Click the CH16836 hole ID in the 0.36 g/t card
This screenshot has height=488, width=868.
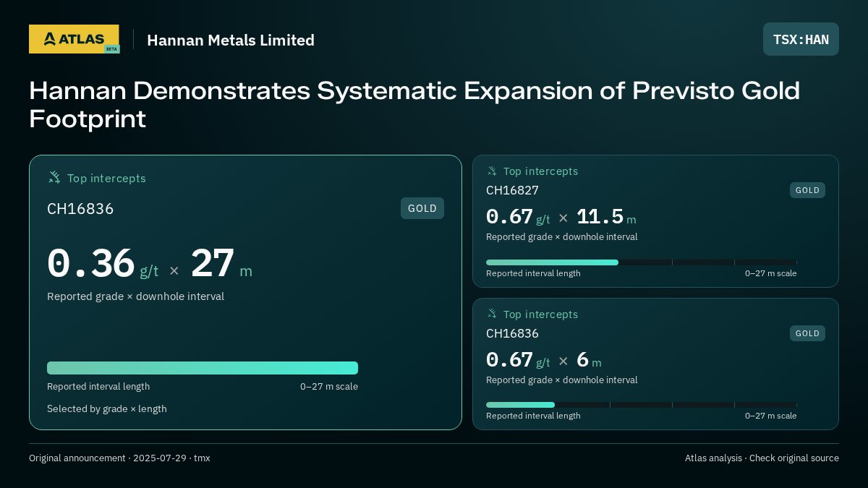click(80, 209)
